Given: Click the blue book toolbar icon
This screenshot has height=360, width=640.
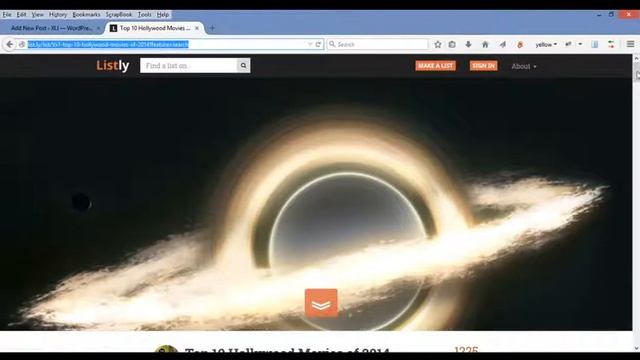Looking at the screenshot, I should [x=595, y=44].
